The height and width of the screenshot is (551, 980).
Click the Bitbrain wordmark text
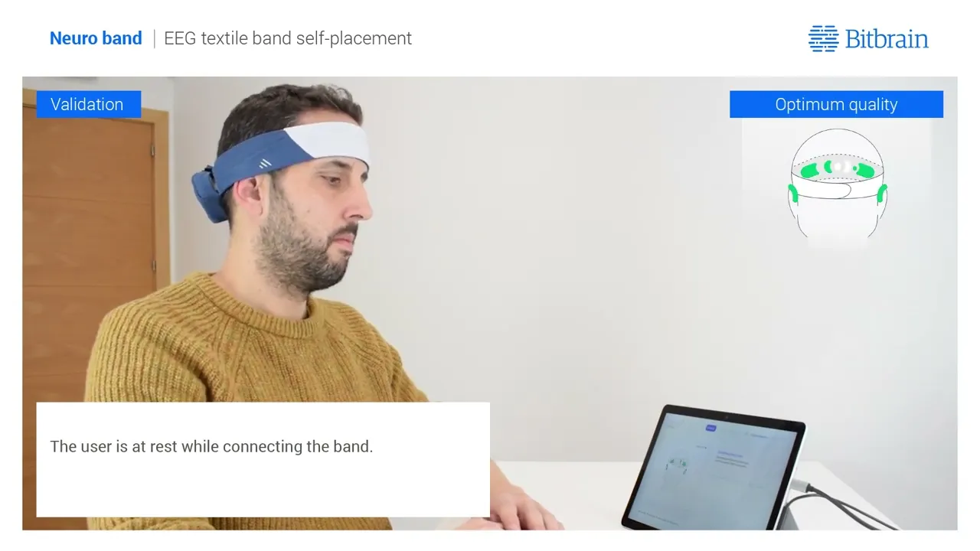tap(887, 39)
